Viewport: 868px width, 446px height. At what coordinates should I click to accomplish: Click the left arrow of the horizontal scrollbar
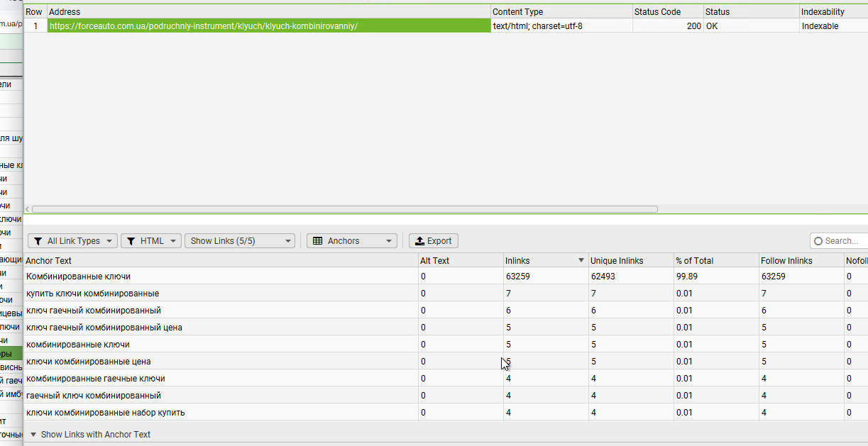28,209
